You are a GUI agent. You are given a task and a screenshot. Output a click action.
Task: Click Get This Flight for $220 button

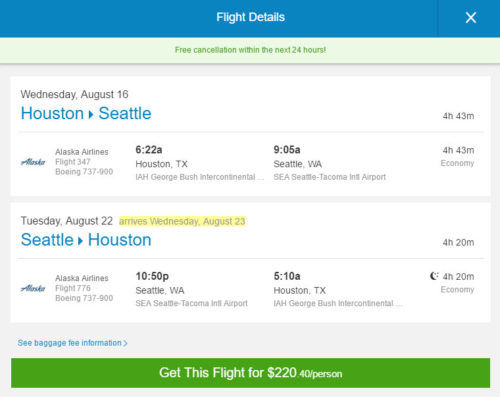[250, 373]
